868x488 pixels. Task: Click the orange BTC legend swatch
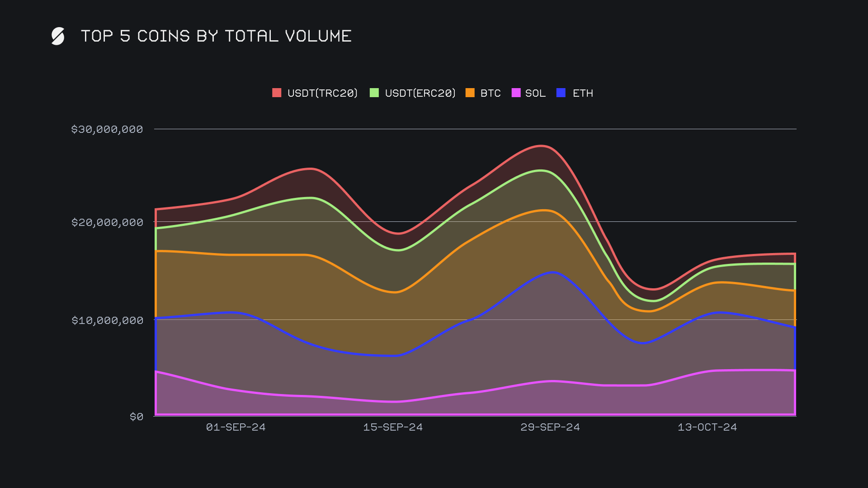point(470,93)
